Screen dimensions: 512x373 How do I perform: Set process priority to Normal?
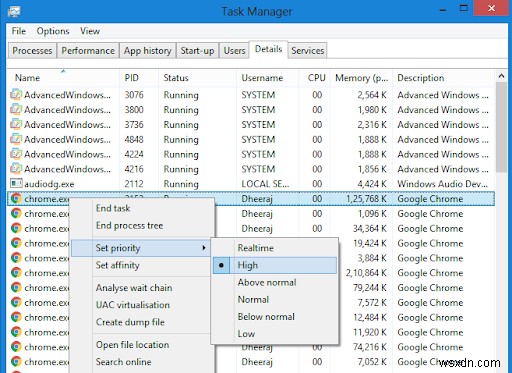click(x=275, y=299)
